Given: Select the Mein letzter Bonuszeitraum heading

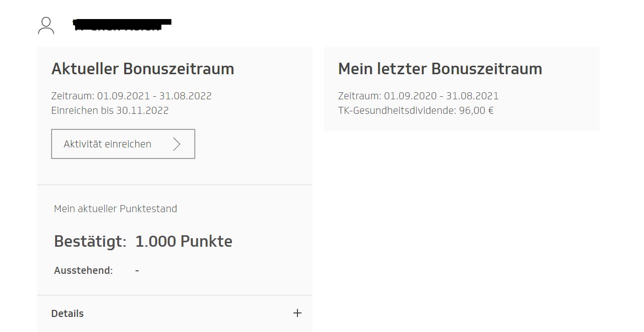Looking at the screenshot, I should coord(440,69).
